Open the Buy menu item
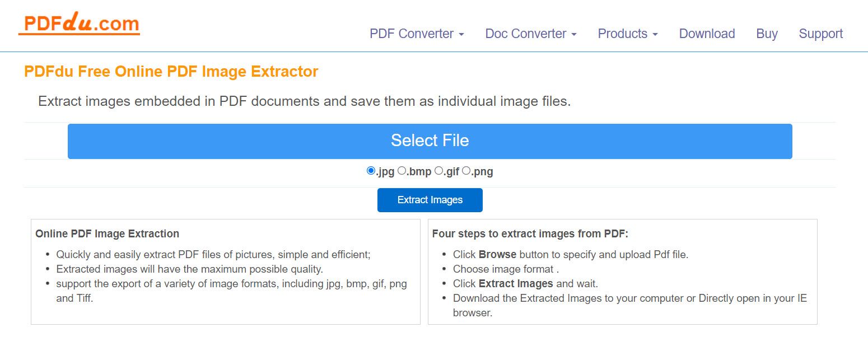 [767, 34]
